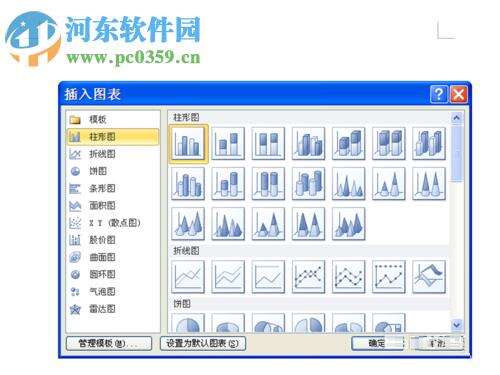Open dialog help with question mark button
The image size is (500, 375).
point(439,94)
